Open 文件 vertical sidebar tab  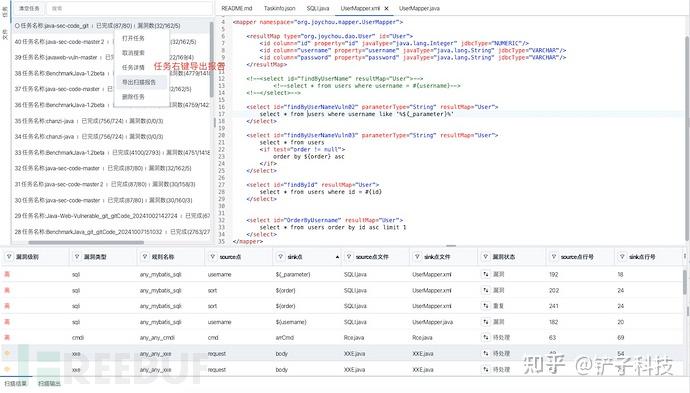(x=5, y=34)
